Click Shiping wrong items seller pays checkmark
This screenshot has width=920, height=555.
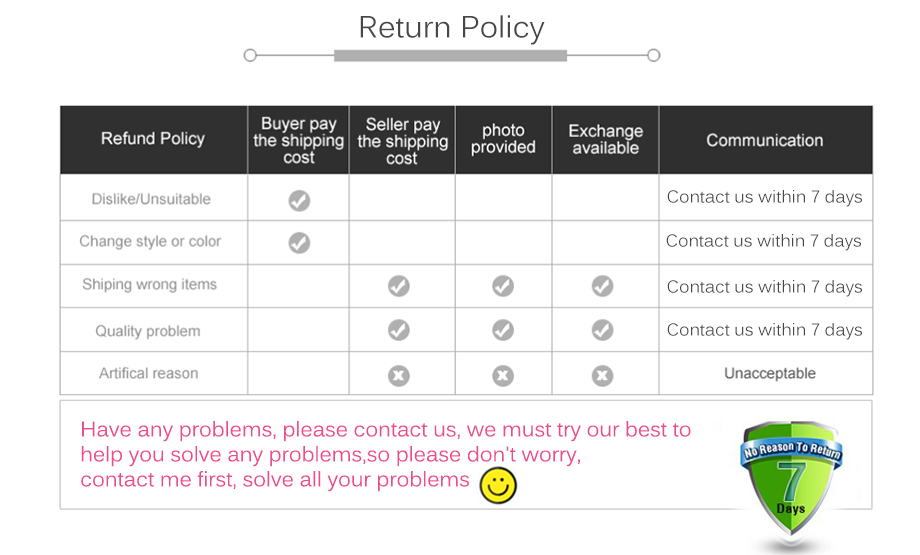pyautogui.click(x=399, y=287)
